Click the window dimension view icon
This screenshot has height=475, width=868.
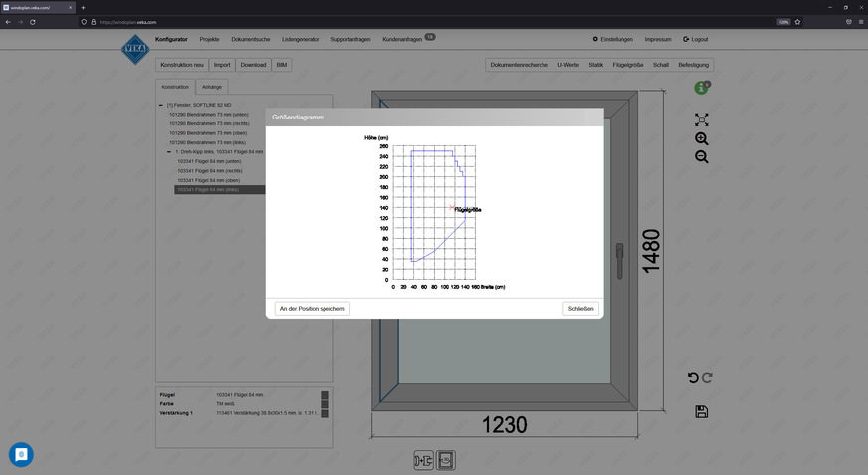tap(447, 459)
